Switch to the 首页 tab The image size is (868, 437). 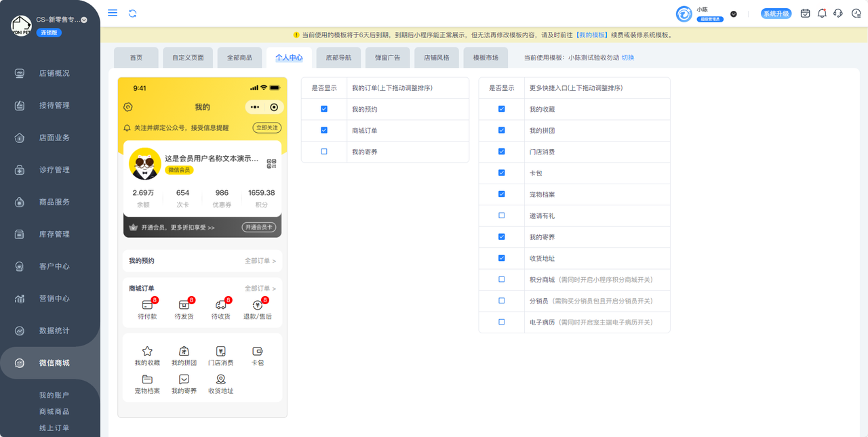click(x=136, y=58)
